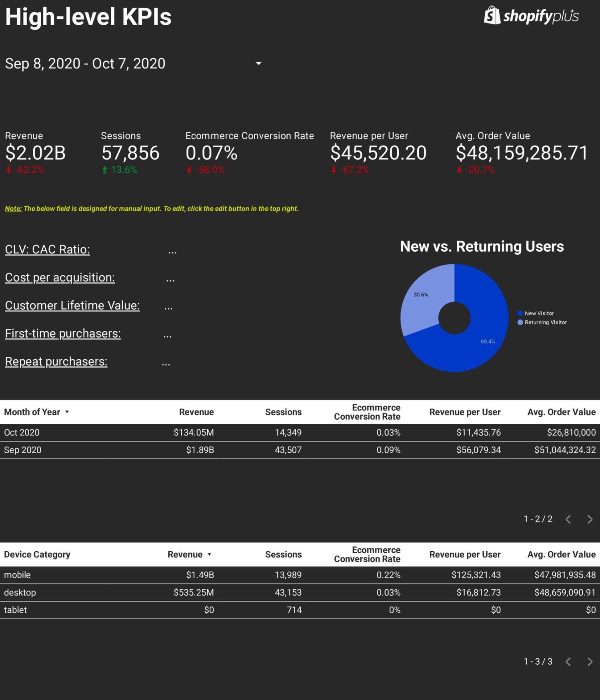
Task: Go to next page of monthly table
Action: tap(590, 519)
